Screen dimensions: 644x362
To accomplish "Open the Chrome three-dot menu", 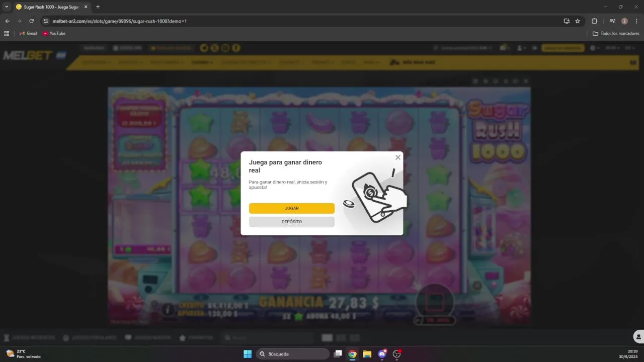I will [636, 21].
